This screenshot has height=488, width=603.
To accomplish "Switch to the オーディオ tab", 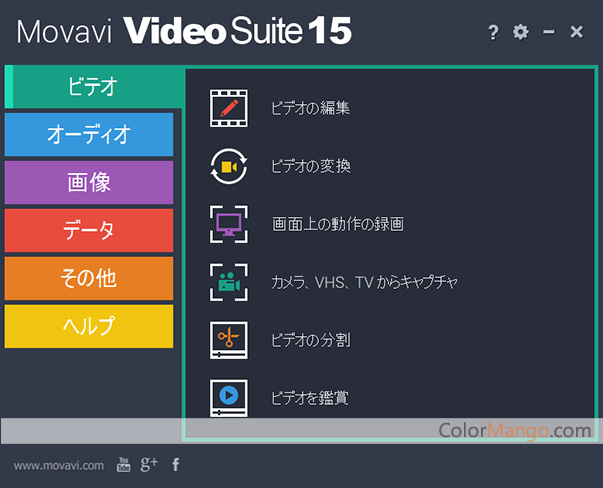I will pos(89,135).
